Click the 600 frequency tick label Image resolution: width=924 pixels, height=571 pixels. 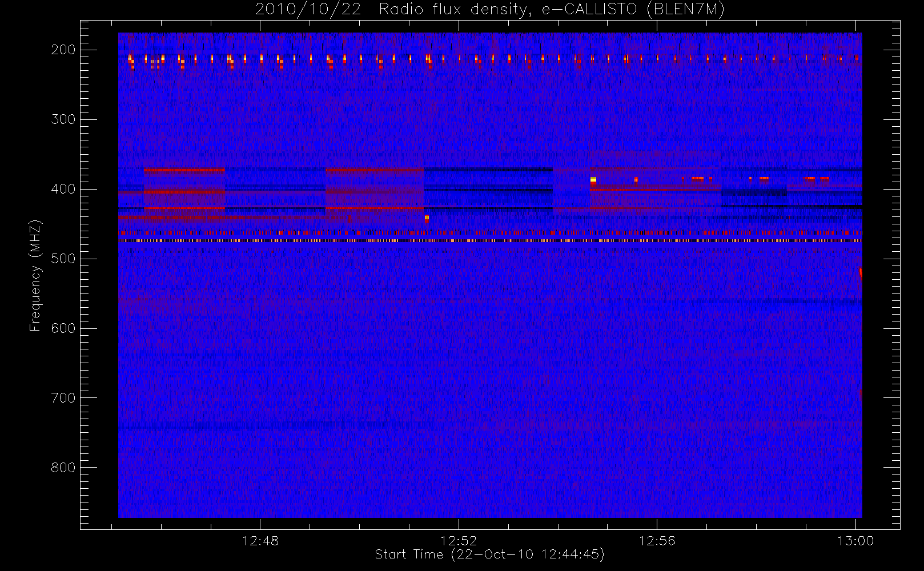point(63,328)
